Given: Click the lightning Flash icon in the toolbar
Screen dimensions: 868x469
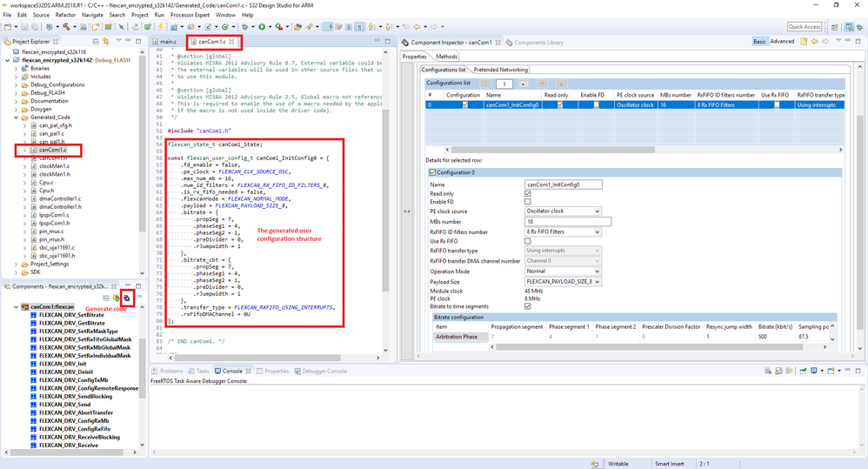Looking at the screenshot, I should (x=160, y=27).
